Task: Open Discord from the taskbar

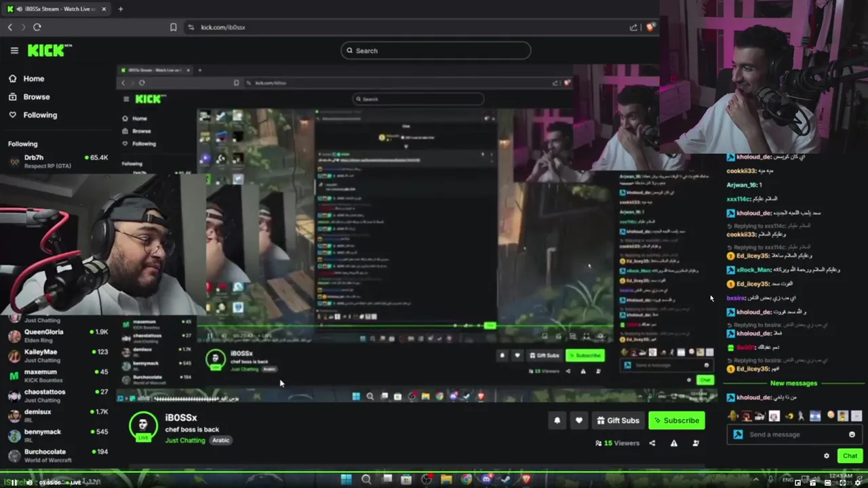Action: click(x=487, y=479)
